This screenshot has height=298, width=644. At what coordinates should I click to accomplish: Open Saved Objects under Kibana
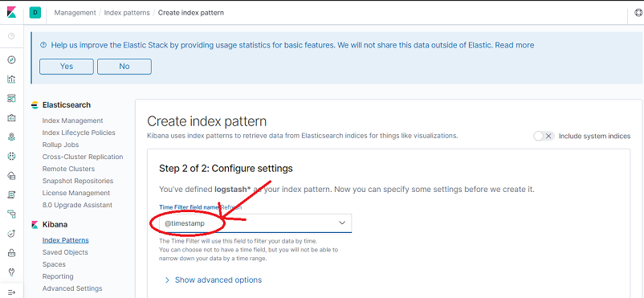[65, 252]
